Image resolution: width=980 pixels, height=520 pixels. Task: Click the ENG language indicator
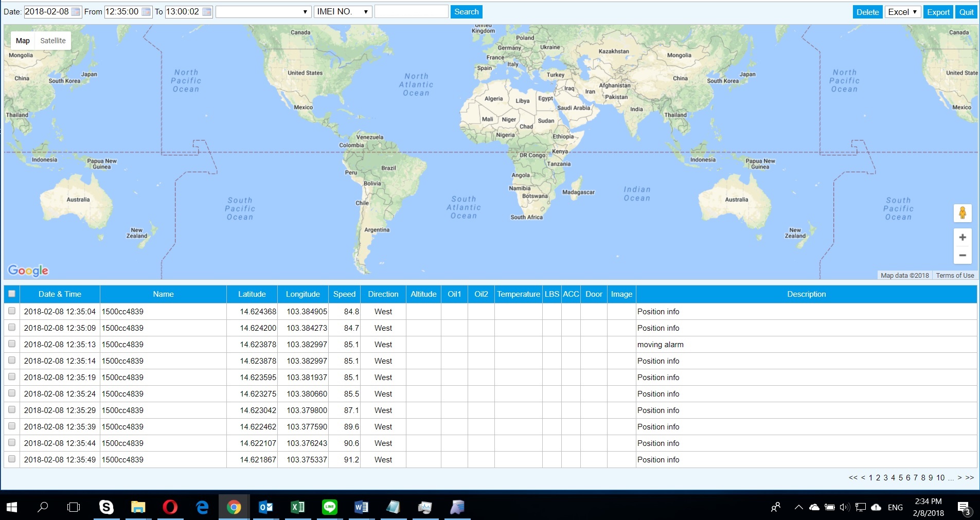tap(895, 507)
